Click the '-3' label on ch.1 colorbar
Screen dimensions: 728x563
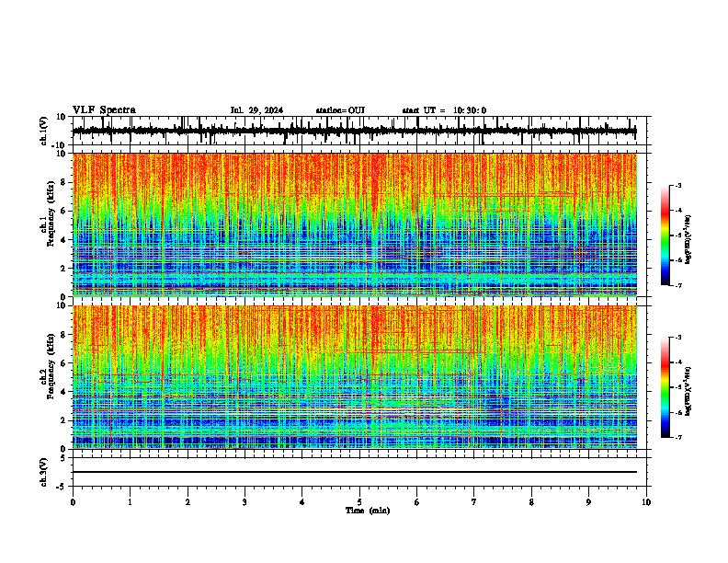[677, 185]
